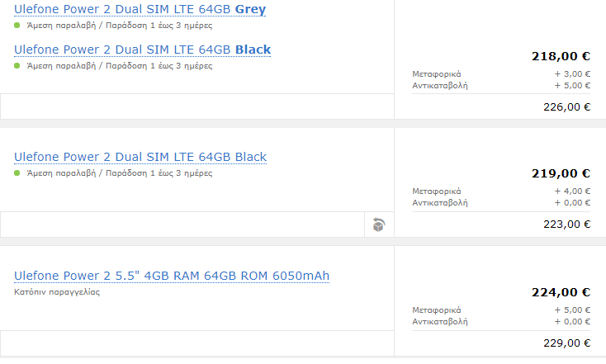Click the green availability dot under Grey listing

pos(17,26)
